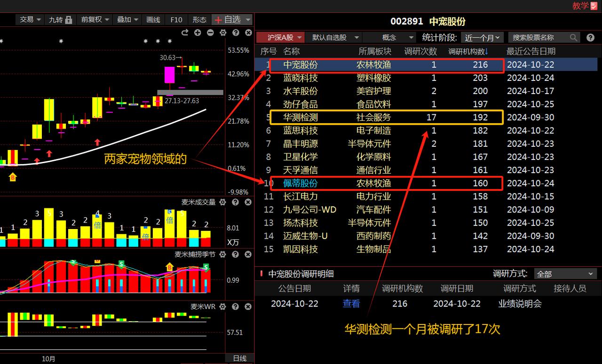This screenshot has width=602, height=364.
Task: Open 麦米WR indicator settings gear
Action: 223,307
